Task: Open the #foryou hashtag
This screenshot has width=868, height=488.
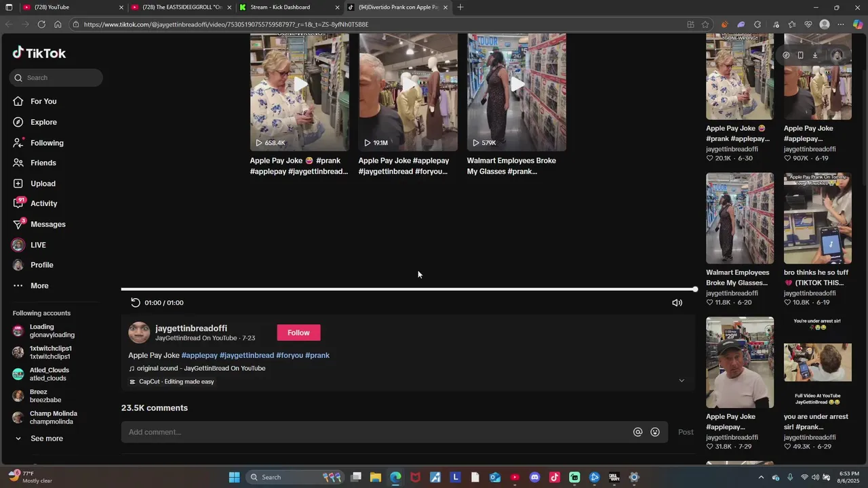Action: click(290, 355)
